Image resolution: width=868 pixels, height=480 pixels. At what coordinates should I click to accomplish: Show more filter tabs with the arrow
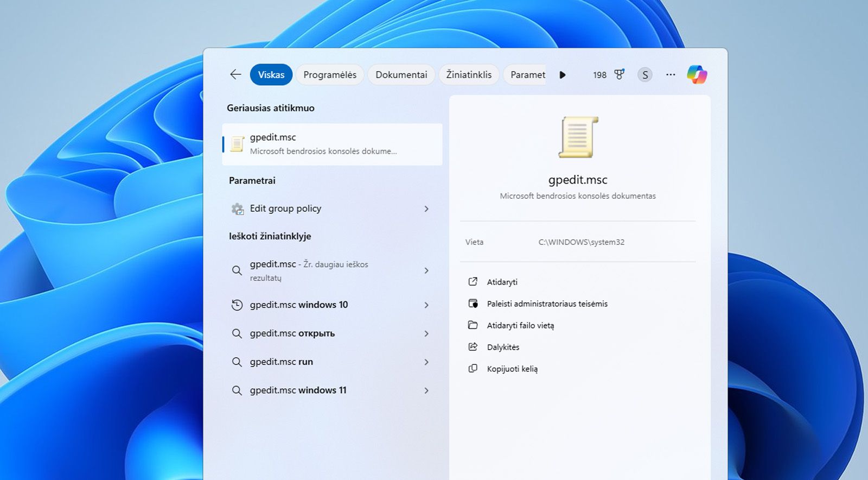coord(563,75)
